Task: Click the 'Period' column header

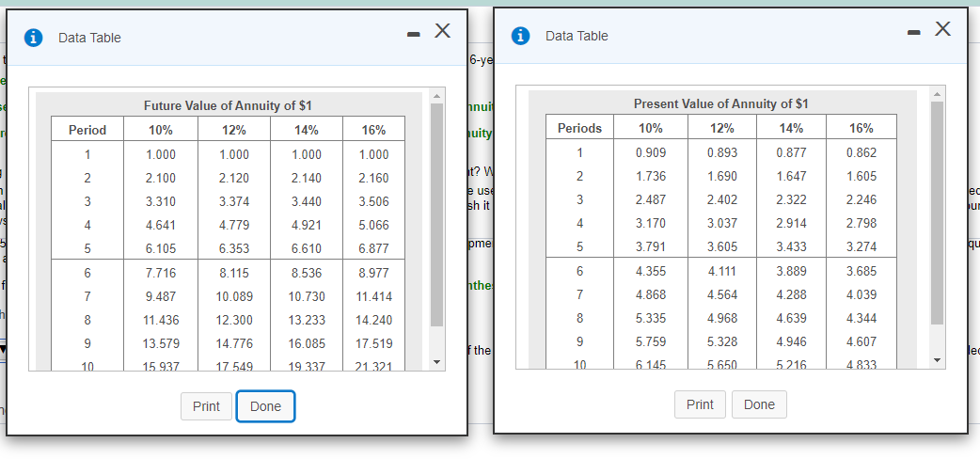Action: [x=87, y=130]
